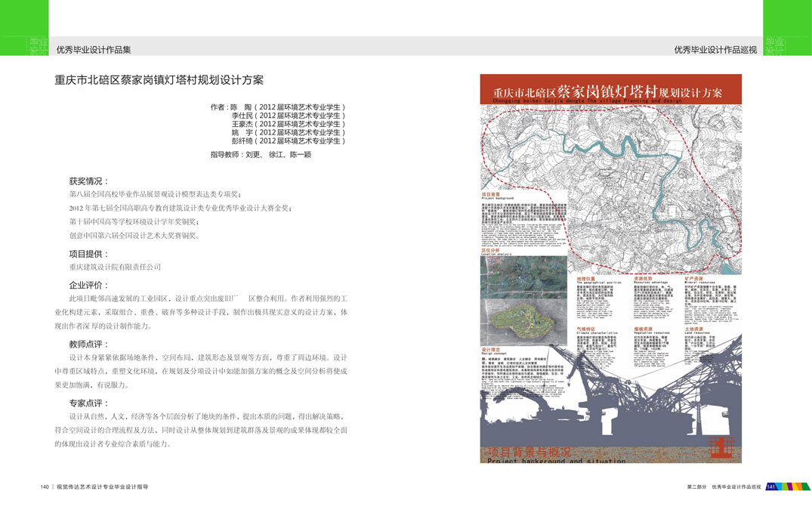Click the paragraph line starting 设计从自然，人文，经济
Screen dimensions: 812x519
[207, 416]
